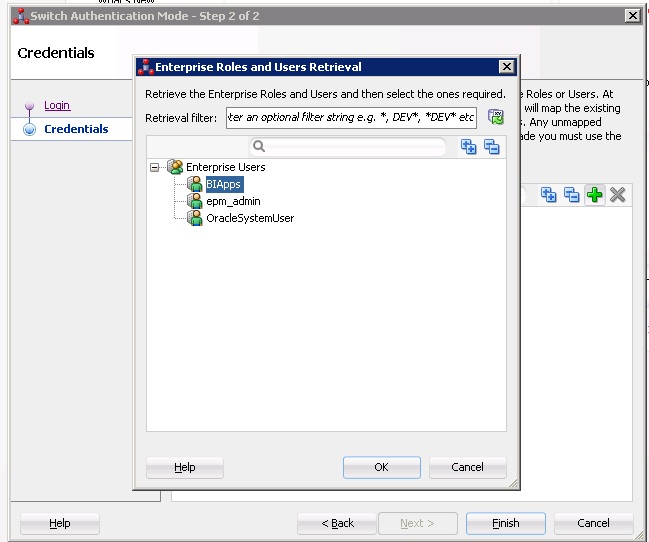
Task: Cancel the Enterprise Roles and Users Retrieval dialog
Action: pyautogui.click(x=468, y=467)
